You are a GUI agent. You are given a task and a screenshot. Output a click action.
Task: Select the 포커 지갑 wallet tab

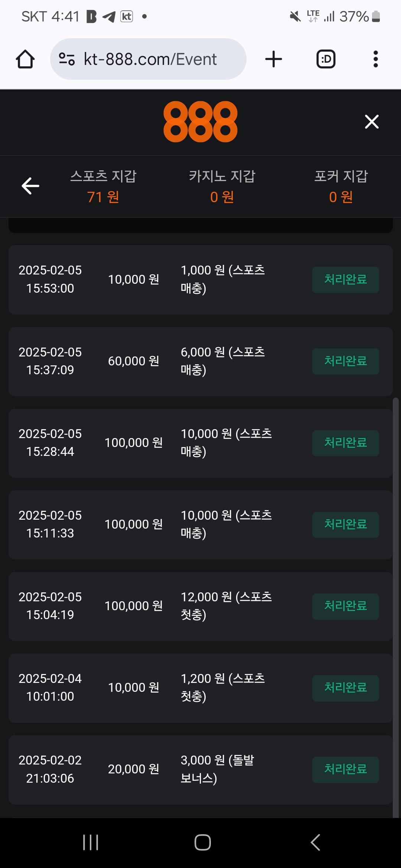click(341, 186)
